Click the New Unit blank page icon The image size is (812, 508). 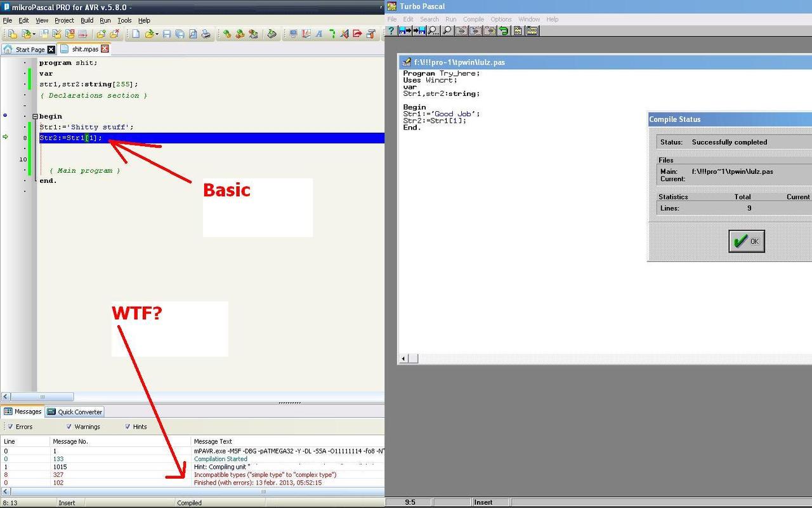click(x=136, y=34)
